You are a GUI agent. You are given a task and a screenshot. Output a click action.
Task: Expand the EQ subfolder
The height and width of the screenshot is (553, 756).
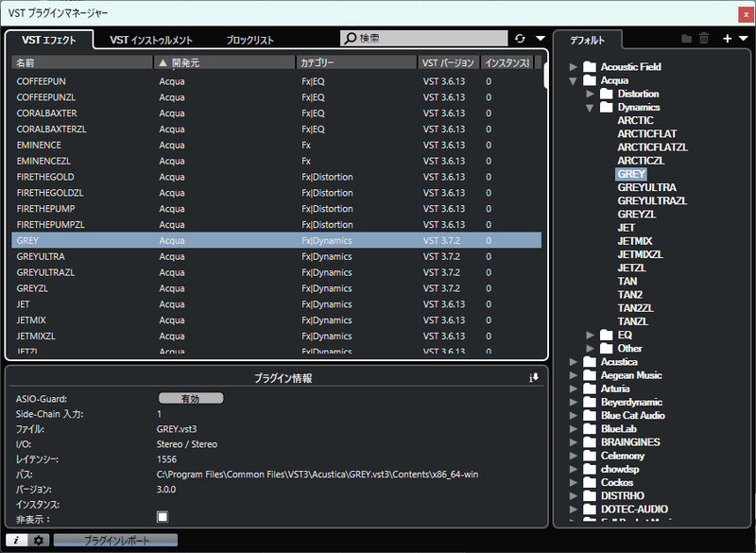coord(590,335)
